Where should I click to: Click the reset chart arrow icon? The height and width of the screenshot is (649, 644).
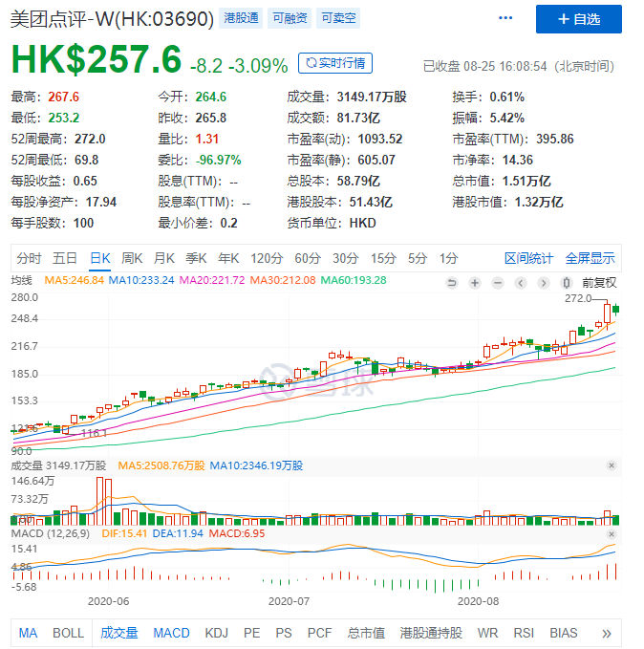click(454, 283)
